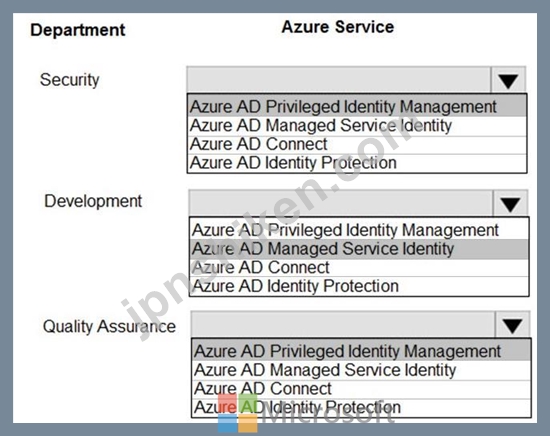Viewport: 550px width, 436px height.
Task: Click the Microsoft logo icon
Action: (237, 413)
